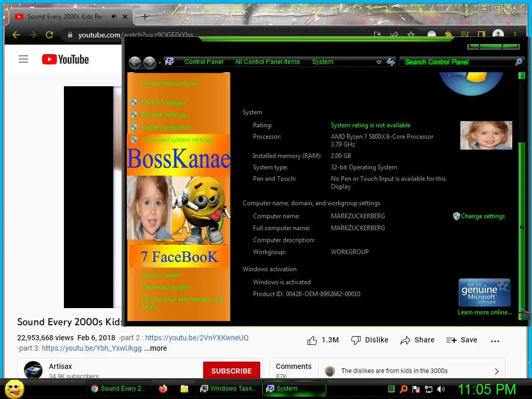Click Advanced system settings shield icon
Image resolution: width=532 pixels, height=399 pixels.
pyautogui.click(x=134, y=140)
